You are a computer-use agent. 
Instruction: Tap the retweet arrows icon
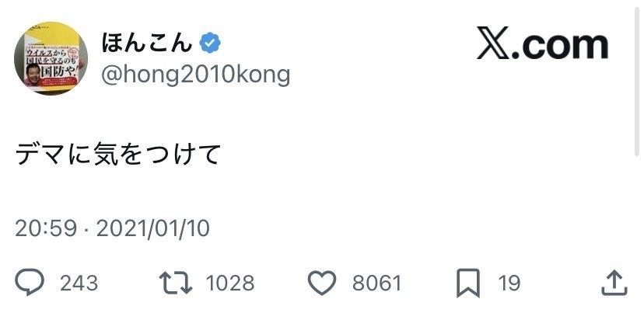tap(177, 283)
